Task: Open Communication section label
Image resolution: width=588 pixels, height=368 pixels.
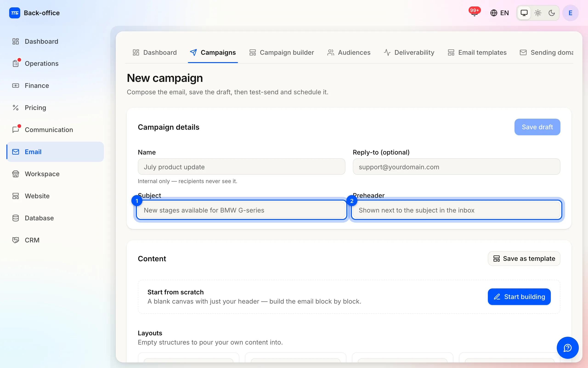Action: 49,130
